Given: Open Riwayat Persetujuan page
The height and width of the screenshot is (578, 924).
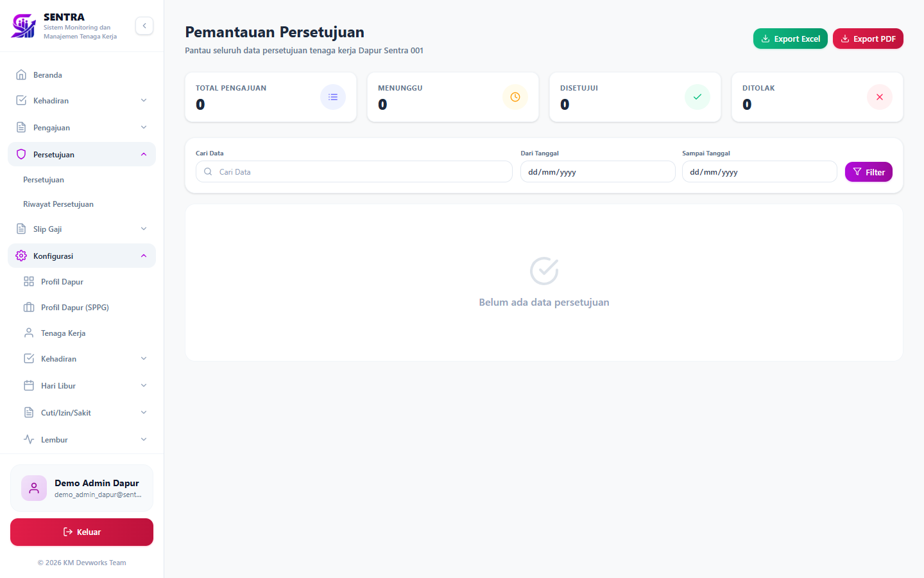Looking at the screenshot, I should point(58,204).
